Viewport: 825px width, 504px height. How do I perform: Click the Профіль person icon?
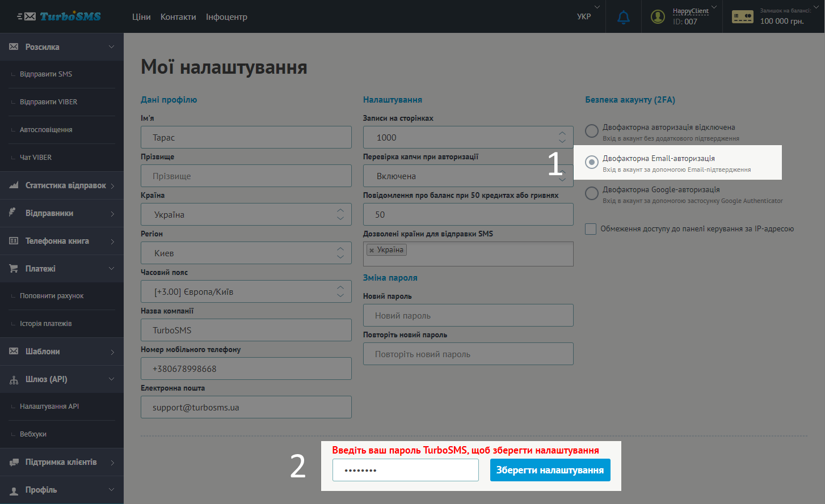pyautogui.click(x=14, y=490)
